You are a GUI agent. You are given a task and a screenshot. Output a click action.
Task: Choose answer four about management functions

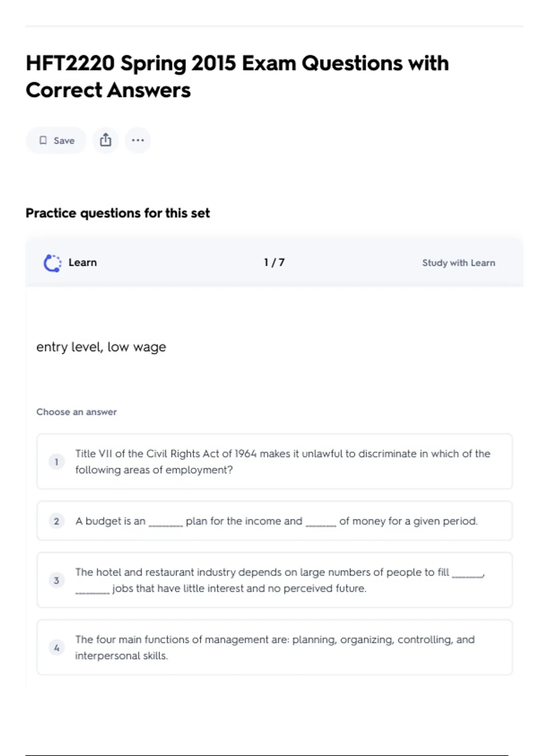coord(275,647)
